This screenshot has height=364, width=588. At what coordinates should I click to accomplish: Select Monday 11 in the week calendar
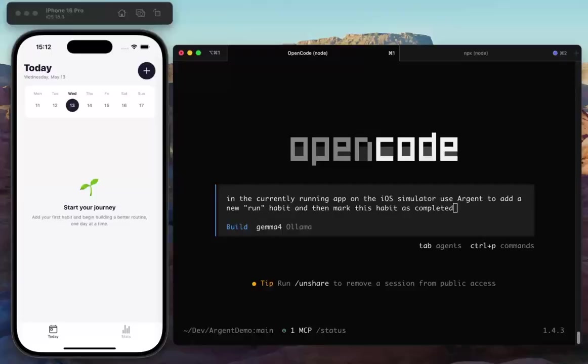(x=37, y=105)
